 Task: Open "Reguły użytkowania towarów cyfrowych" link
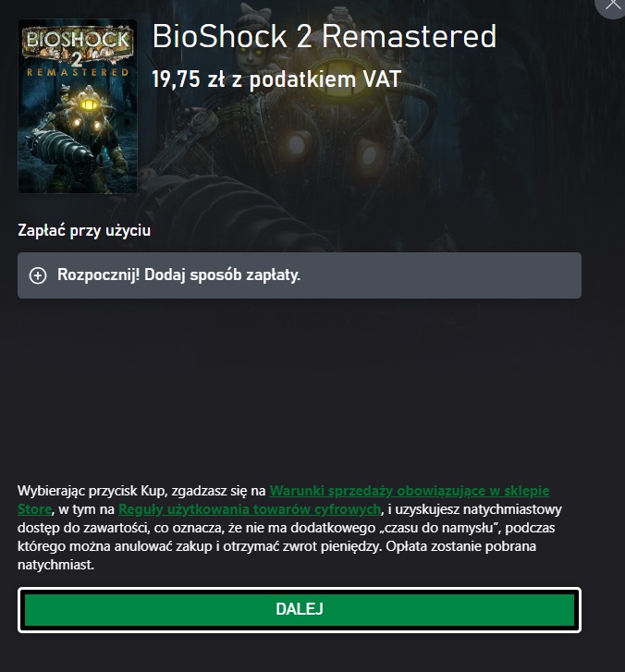(x=250, y=509)
